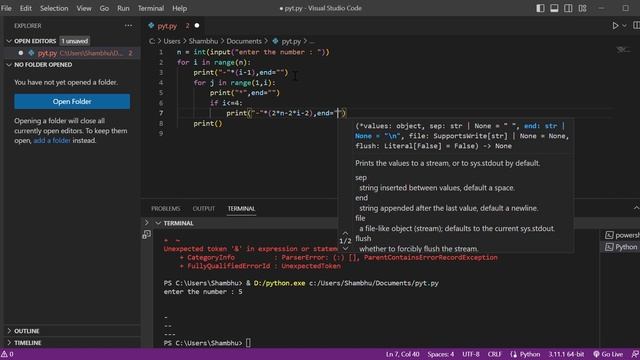Run the Python file with play icon
This screenshot has height=360, width=640.
click(x=615, y=26)
